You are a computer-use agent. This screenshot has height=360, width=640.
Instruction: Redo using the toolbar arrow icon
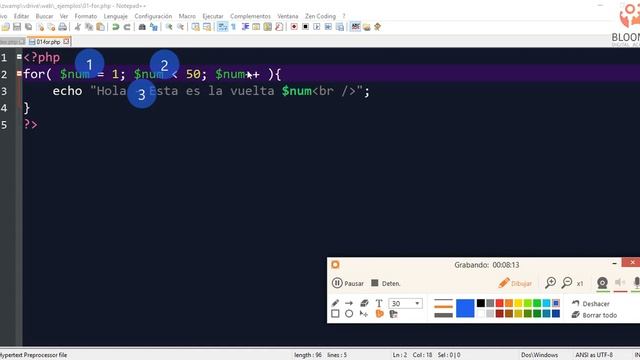[x=127, y=27]
